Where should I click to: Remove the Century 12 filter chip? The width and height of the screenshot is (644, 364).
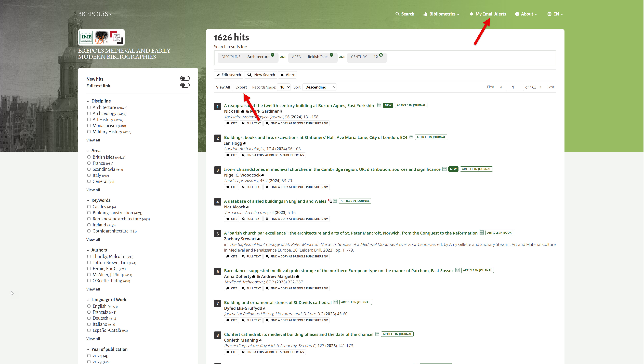381,55
